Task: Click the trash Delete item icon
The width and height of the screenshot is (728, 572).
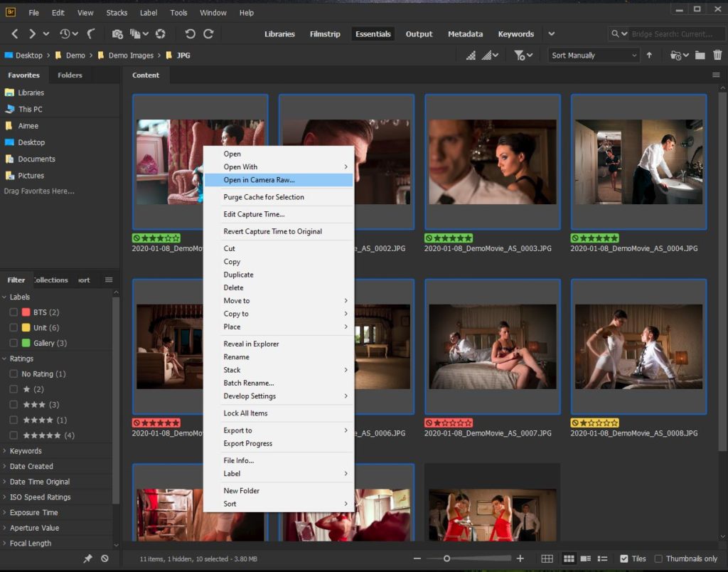Action: (x=717, y=55)
